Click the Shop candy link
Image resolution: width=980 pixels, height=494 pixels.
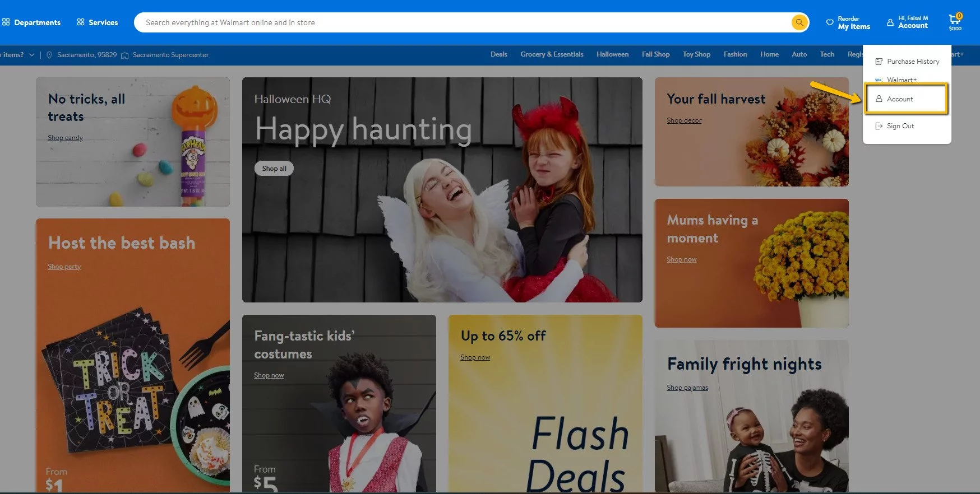(x=65, y=138)
